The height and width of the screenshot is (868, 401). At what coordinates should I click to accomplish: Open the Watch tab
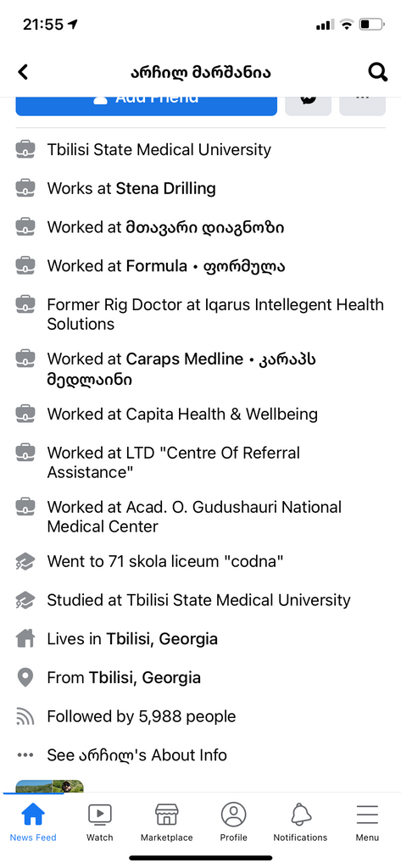pyautogui.click(x=100, y=822)
